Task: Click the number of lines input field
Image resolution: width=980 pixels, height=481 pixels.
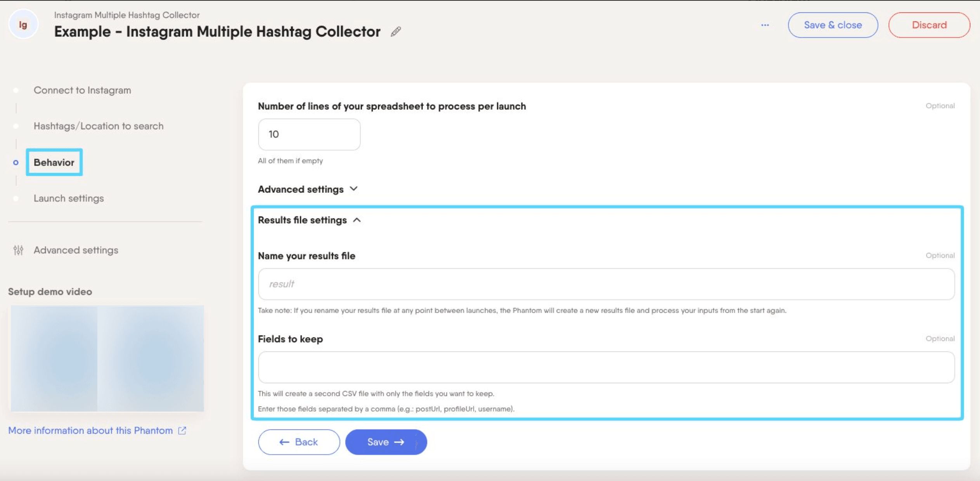Action: (x=309, y=134)
